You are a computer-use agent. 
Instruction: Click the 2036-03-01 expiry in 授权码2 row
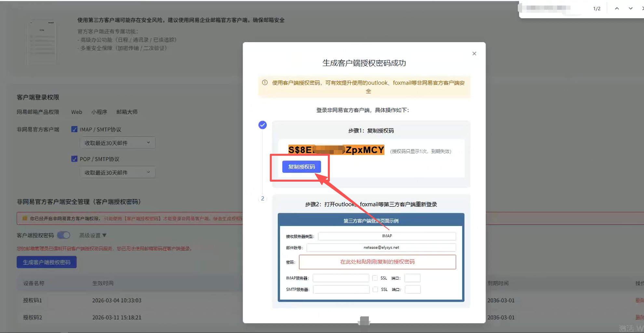click(x=501, y=317)
